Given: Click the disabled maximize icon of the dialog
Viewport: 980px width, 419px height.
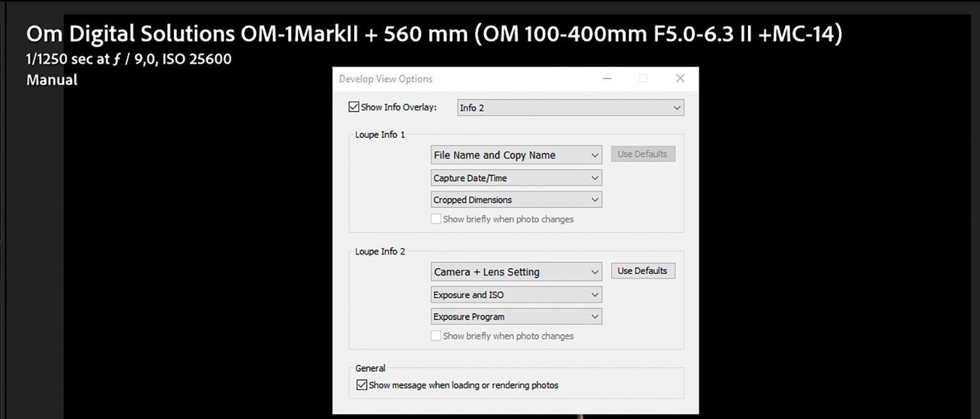Looking at the screenshot, I should point(644,78).
